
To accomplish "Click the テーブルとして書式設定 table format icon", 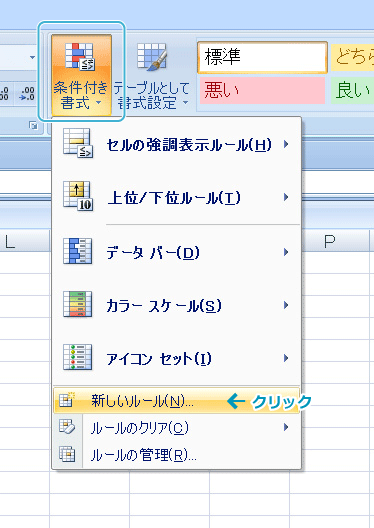I will pyautogui.click(x=152, y=57).
